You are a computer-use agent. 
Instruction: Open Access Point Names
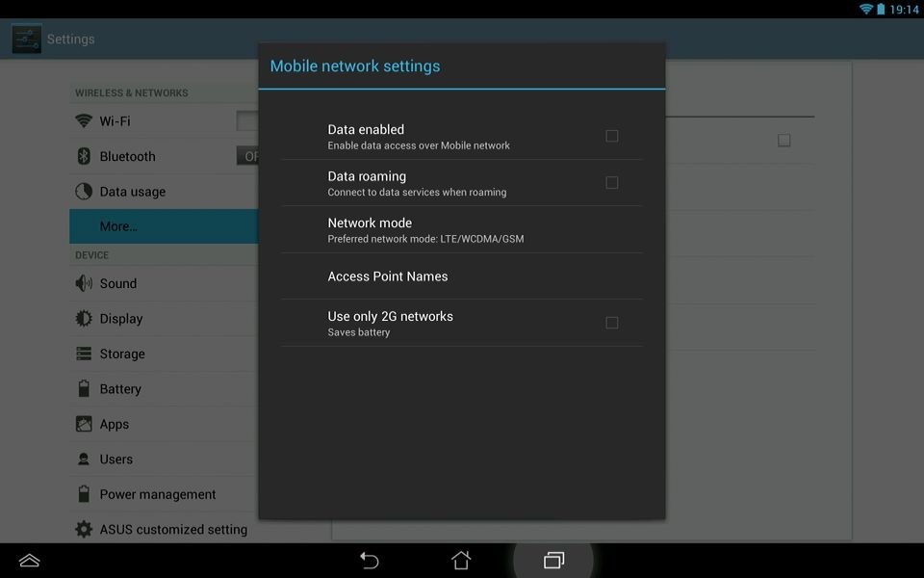click(x=461, y=276)
